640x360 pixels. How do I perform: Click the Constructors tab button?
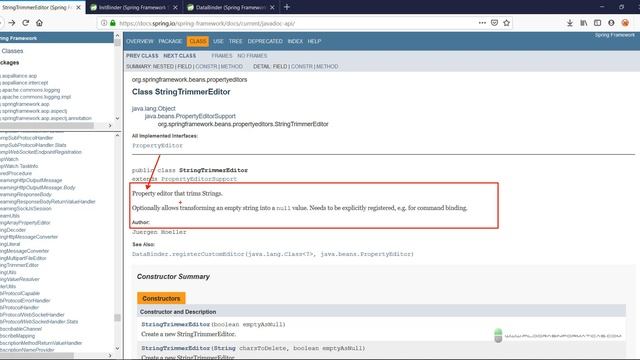coord(161,298)
